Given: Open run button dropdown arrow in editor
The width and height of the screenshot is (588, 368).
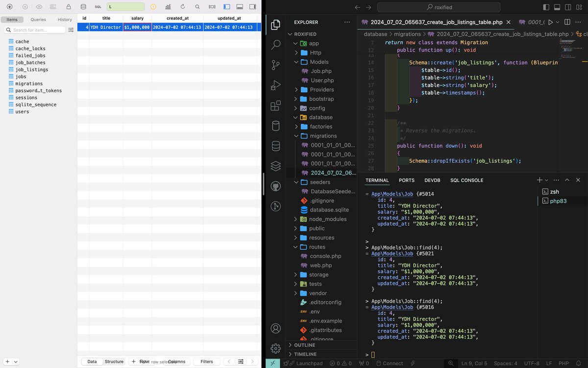Looking at the screenshot, I should (558, 22).
